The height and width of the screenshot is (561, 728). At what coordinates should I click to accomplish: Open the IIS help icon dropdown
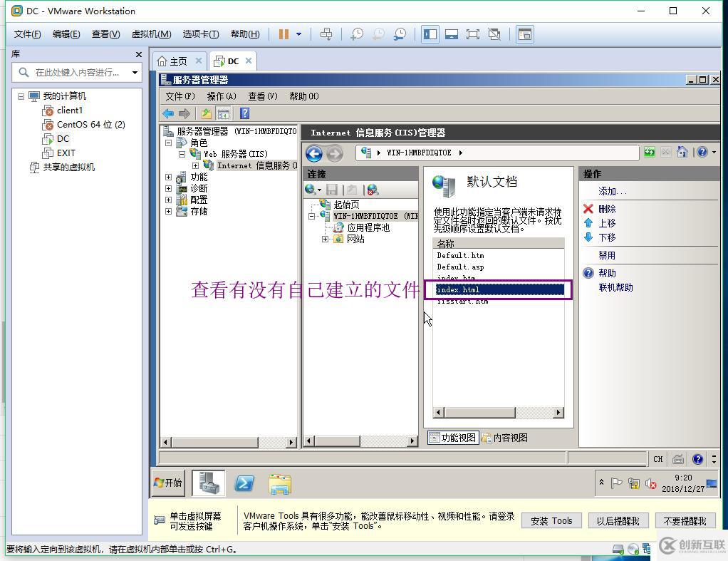[x=714, y=153]
